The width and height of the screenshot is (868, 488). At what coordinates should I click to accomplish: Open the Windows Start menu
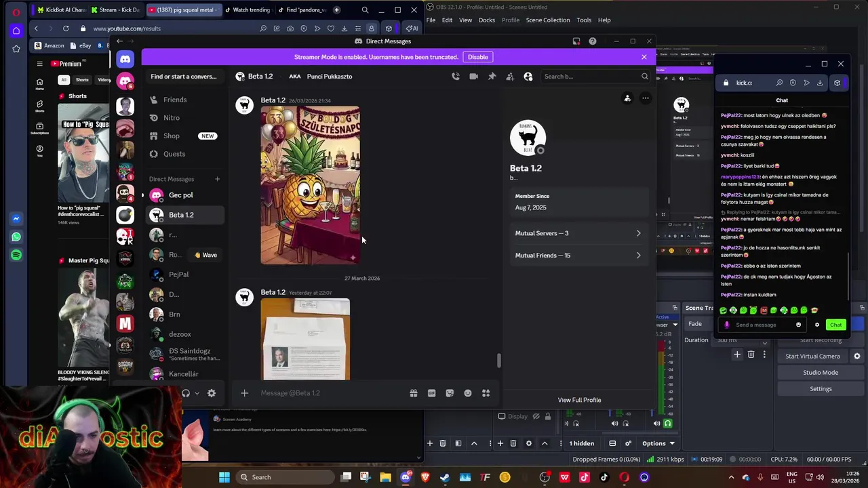coord(224,477)
